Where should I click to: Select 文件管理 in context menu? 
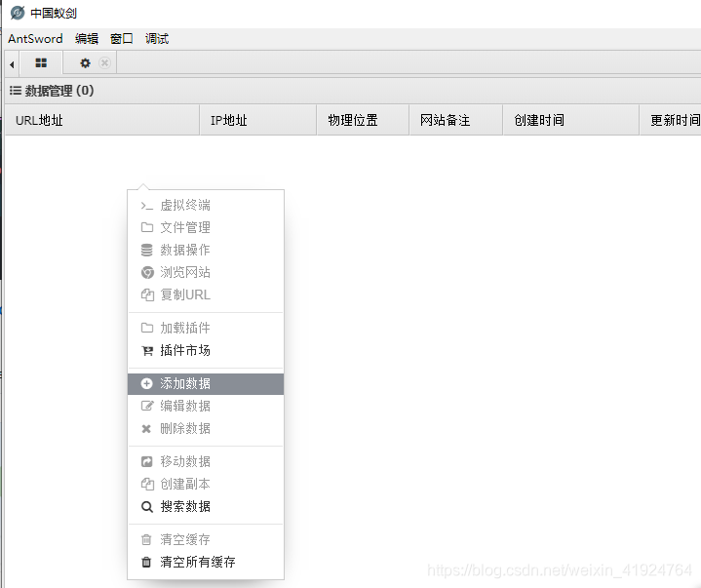point(206,227)
